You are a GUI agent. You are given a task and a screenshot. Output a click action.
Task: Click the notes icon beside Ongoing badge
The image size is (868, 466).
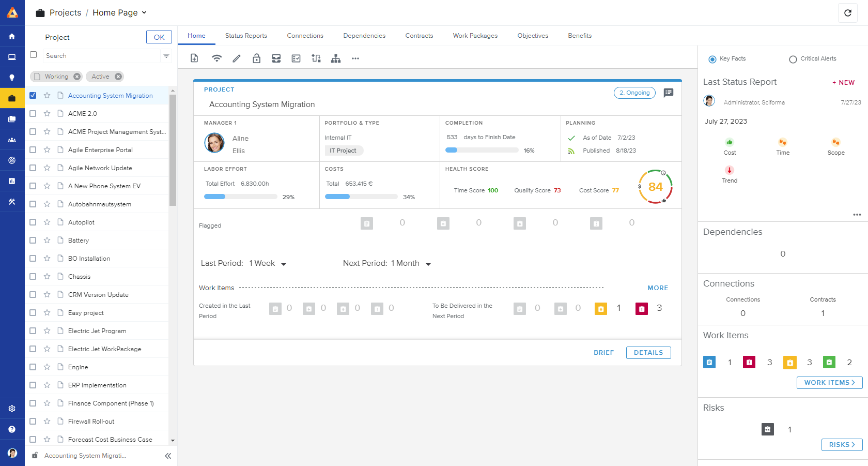pyautogui.click(x=669, y=93)
